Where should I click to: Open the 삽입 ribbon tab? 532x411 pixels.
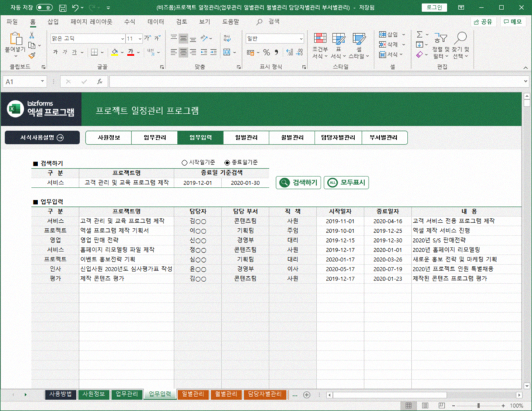pyautogui.click(x=53, y=22)
